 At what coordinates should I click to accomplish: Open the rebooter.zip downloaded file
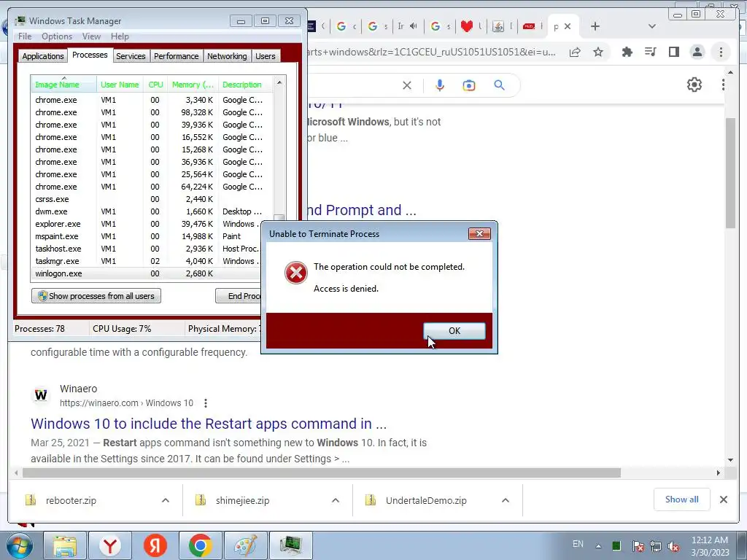coord(71,500)
